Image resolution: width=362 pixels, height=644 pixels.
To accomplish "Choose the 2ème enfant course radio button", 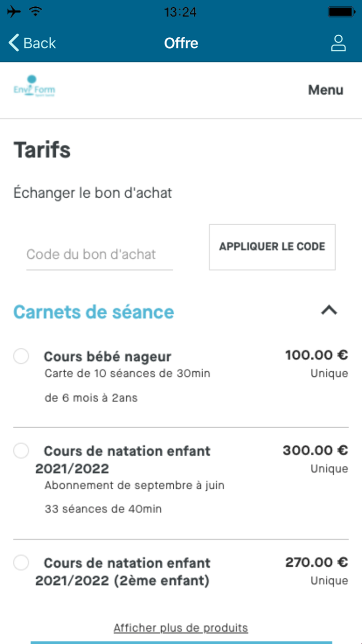I will [21, 563].
